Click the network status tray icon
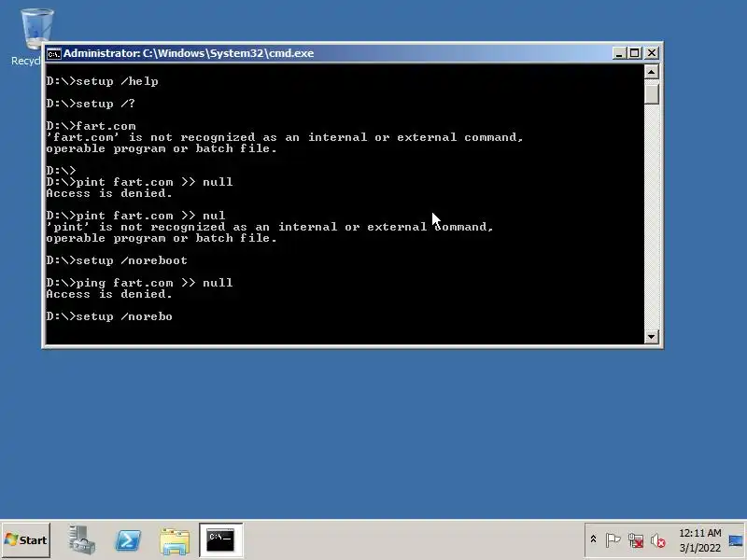The height and width of the screenshot is (560, 747). (x=636, y=540)
